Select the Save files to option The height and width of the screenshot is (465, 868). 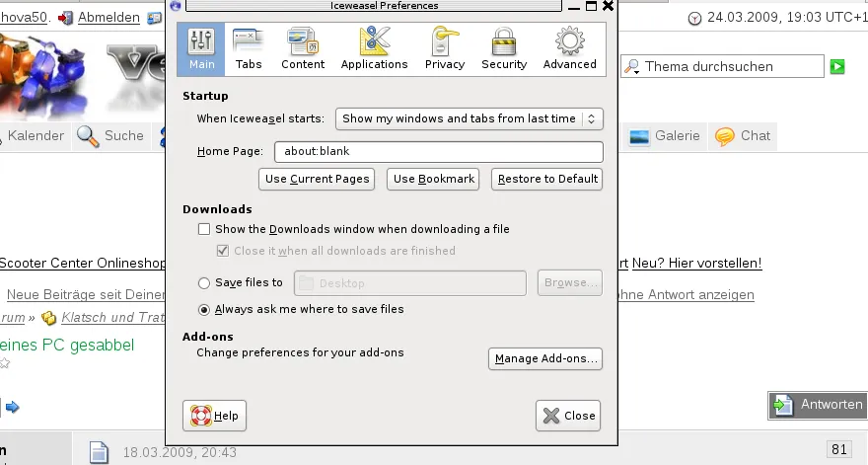204,283
